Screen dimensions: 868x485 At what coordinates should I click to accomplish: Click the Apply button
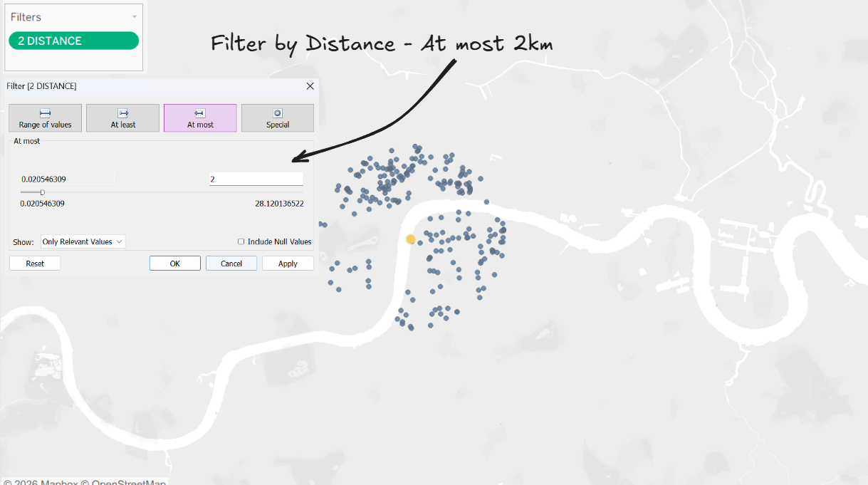(x=288, y=264)
